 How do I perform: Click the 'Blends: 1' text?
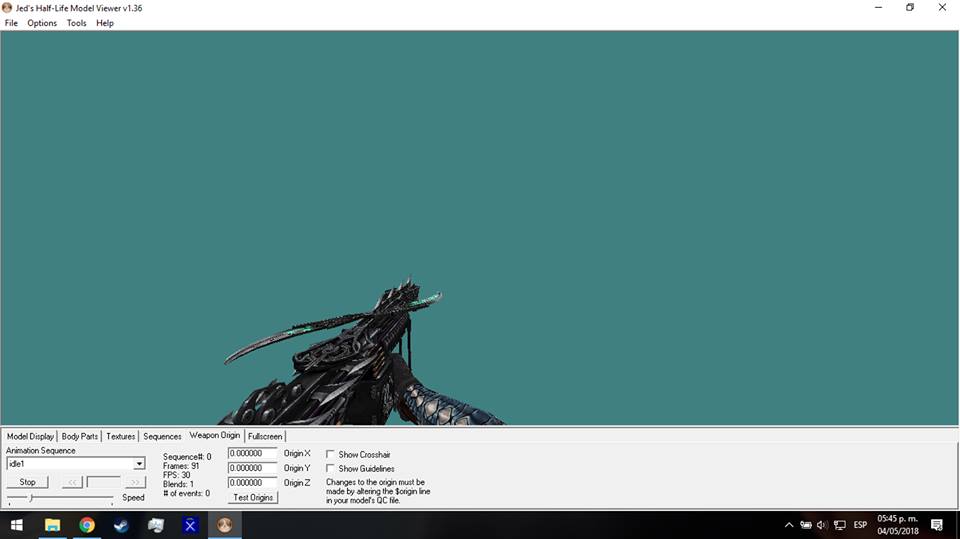point(179,484)
